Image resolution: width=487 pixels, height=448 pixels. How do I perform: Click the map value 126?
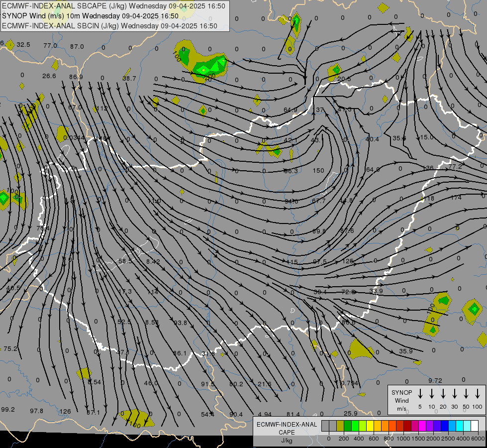point(65,411)
